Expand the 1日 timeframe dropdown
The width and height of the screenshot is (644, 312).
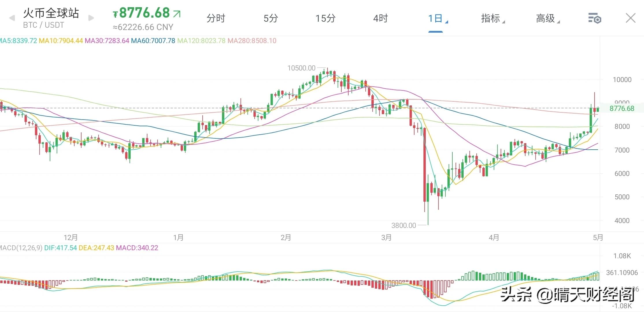(437, 19)
